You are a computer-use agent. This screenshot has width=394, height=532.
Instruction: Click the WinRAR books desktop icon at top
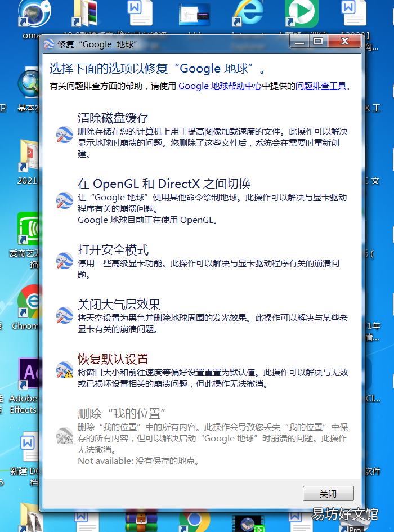tap(84, 14)
